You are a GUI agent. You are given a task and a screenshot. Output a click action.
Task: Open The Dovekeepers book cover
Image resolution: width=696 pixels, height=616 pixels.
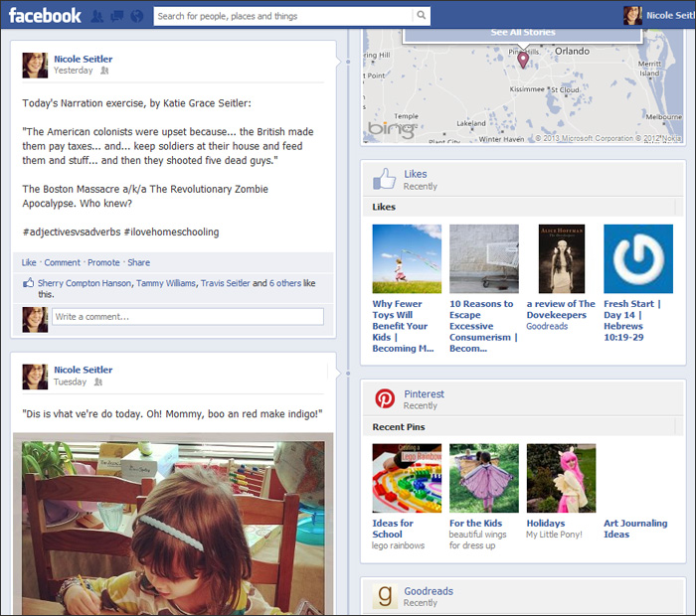pyautogui.click(x=562, y=259)
